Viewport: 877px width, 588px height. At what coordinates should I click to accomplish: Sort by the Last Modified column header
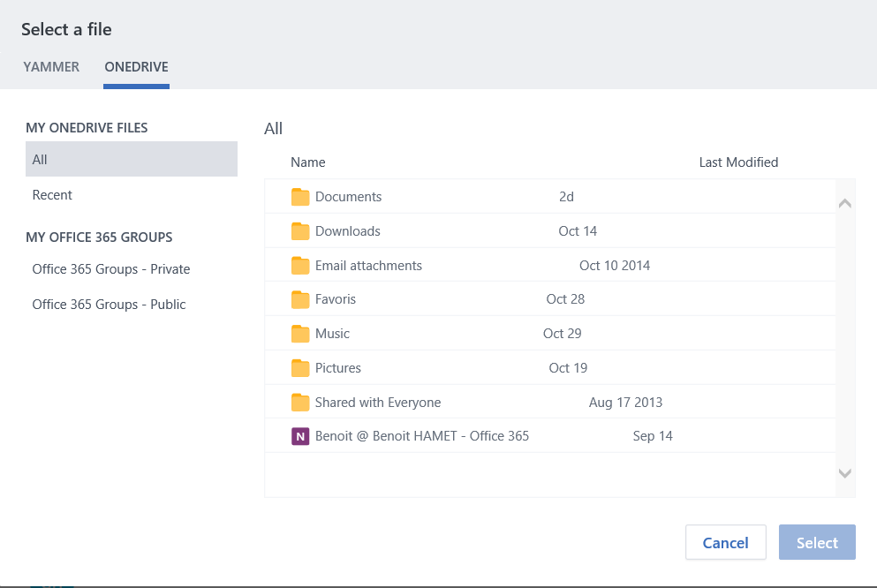tap(738, 162)
